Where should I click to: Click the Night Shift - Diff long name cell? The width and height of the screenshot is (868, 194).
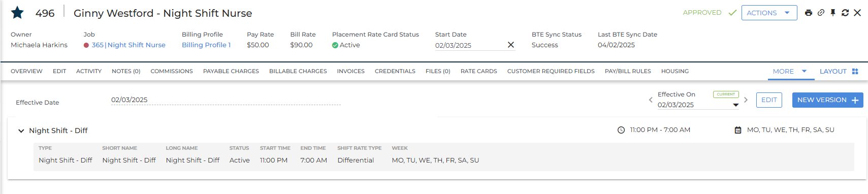[192, 160]
